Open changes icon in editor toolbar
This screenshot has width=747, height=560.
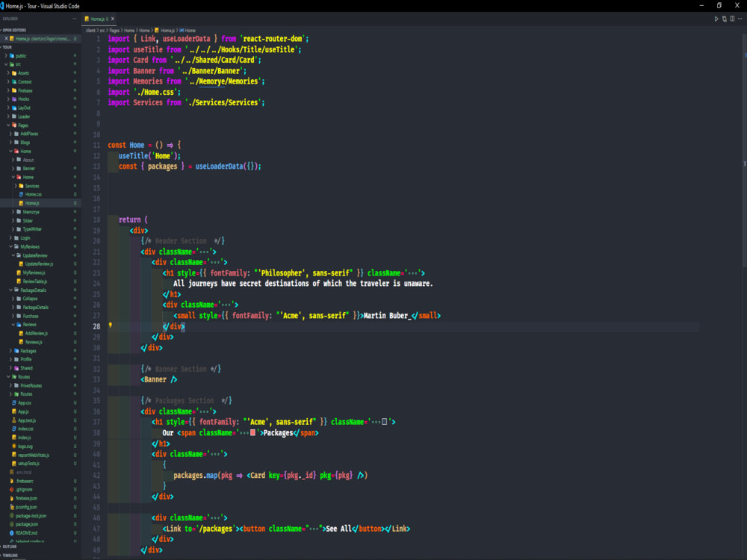tap(724, 19)
